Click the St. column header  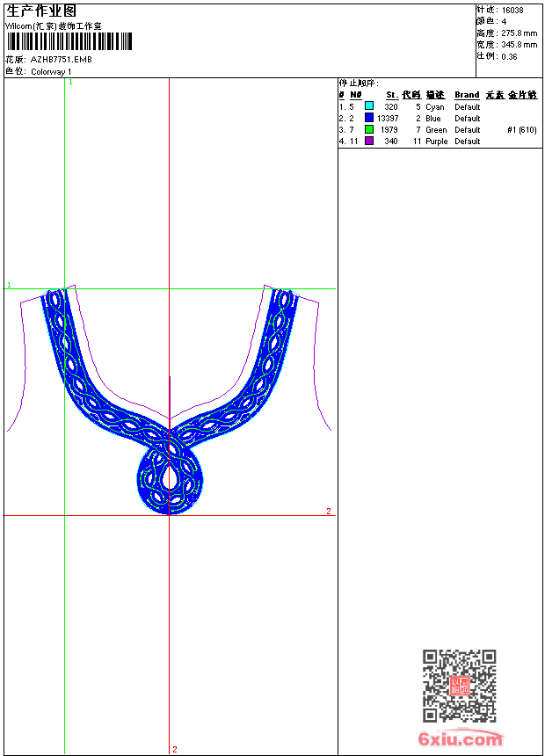click(x=391, y=95)
